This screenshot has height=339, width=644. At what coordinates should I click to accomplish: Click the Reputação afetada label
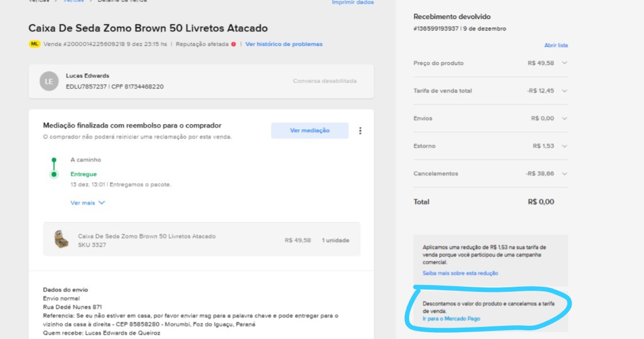(x=202, y=44)
